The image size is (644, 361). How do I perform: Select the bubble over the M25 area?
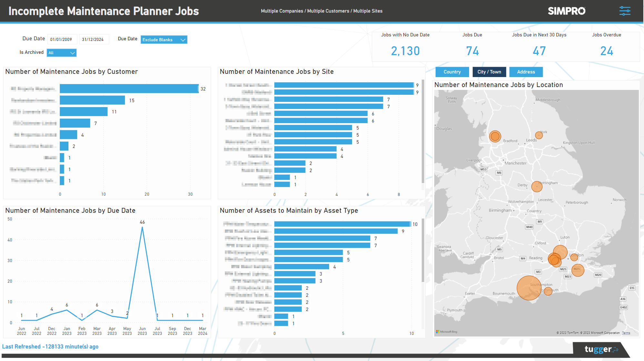point(578,270)
